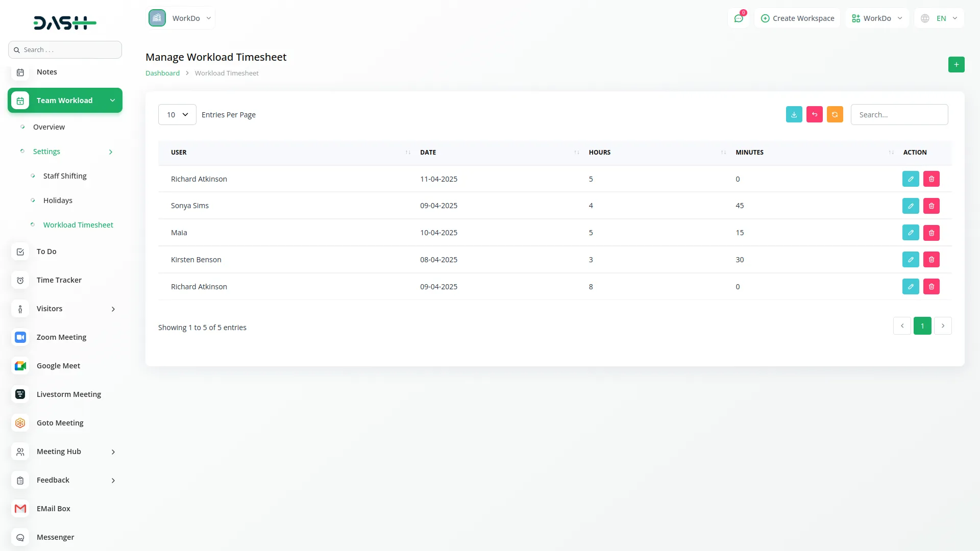980x551 pixels.
Task: Open the Entries Per Page dropdown
Action: (177, 114)
